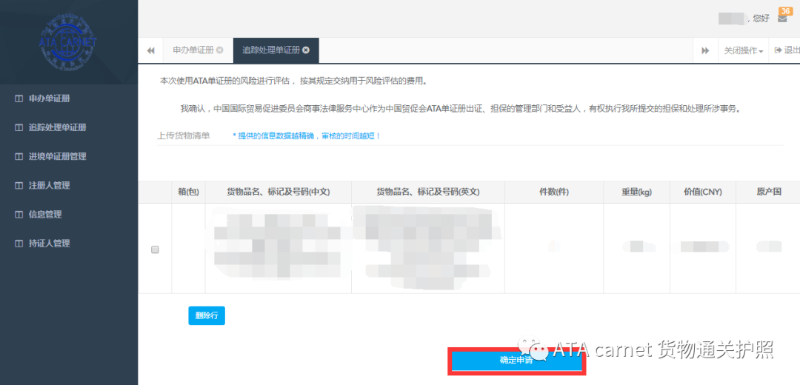Open 进境单证册管理 in the sidebar
Viewport: 800px width, 385px height.
coord(57,157)
